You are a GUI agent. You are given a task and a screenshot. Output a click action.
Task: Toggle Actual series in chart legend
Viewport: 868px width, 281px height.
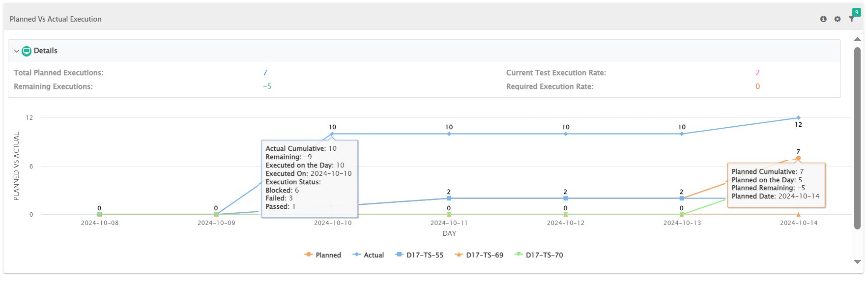pyautogui.click(x=368, y=255)
